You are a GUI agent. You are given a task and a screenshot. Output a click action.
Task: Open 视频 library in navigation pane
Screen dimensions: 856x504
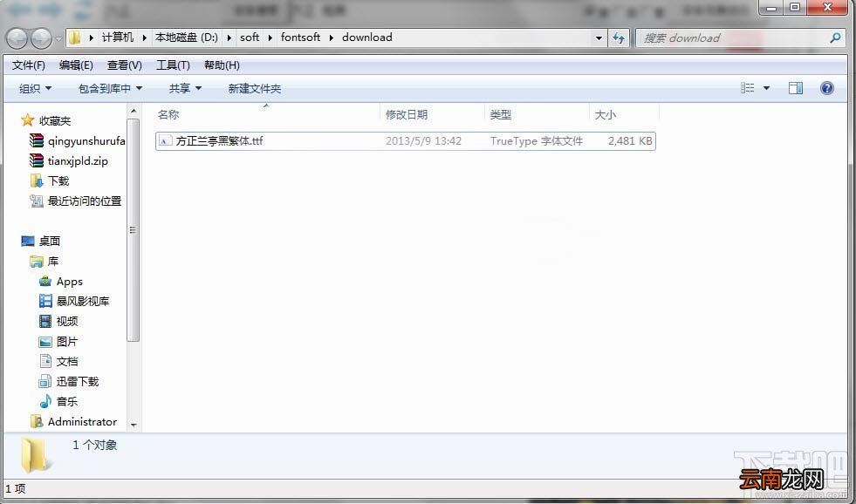click(x=66, y=321)
